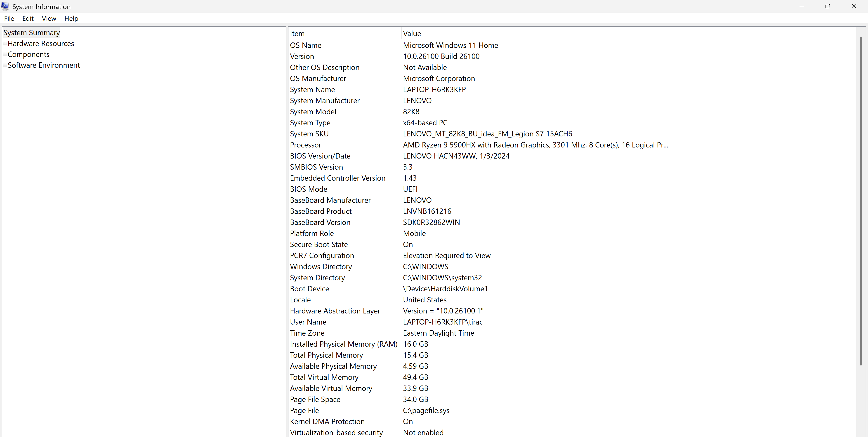Click the restore window button
This screenshot has width=868, height=437.
(828, 6)
